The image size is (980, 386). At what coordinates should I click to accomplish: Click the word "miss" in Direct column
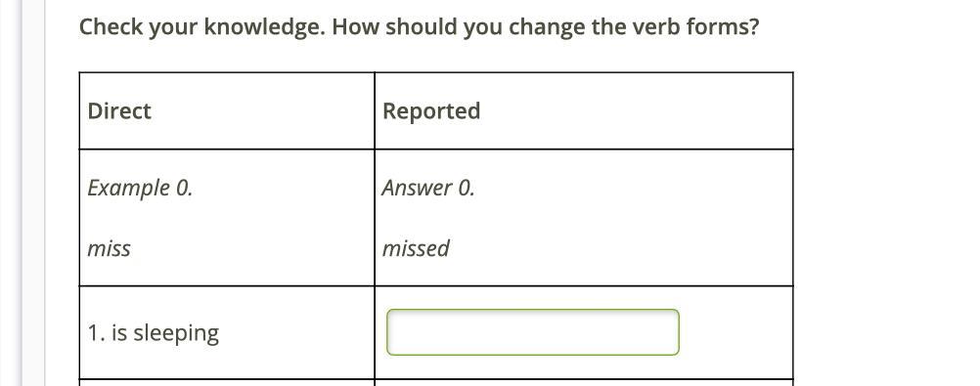(x=109, y=248)
